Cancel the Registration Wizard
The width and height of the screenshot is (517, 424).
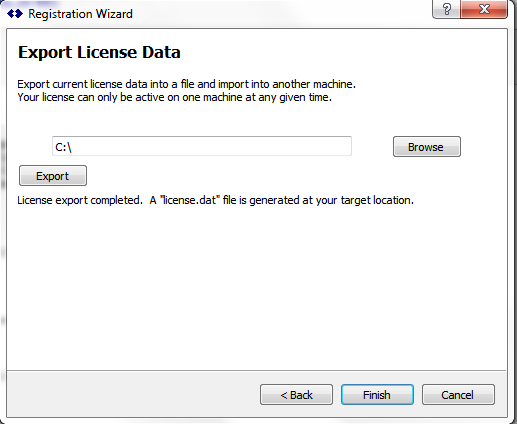pyautogui.click(x=458, y=395)
